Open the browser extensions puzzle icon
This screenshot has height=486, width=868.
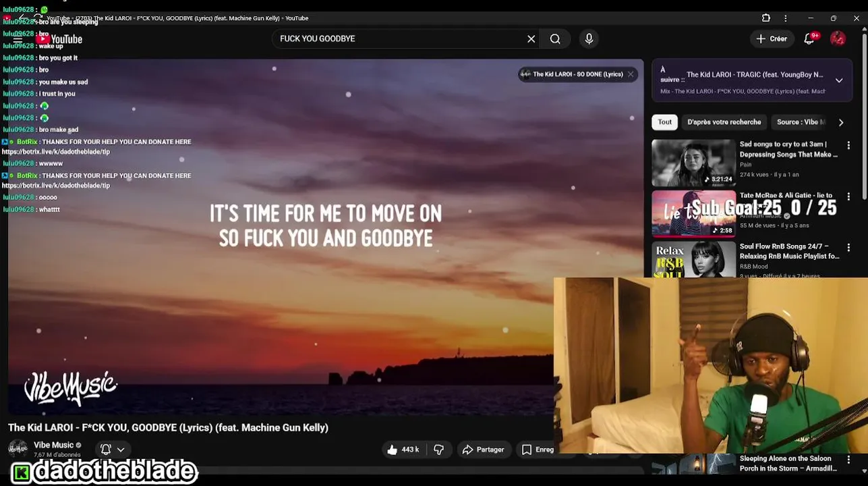[766, 18]
